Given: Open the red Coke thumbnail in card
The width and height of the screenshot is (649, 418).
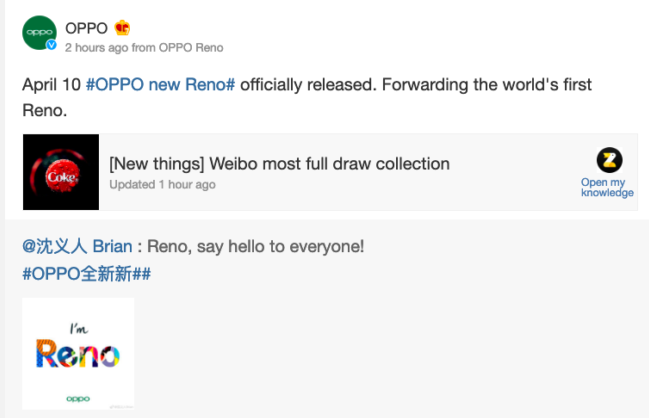Looking at the screenshot, I should point(61,173).
